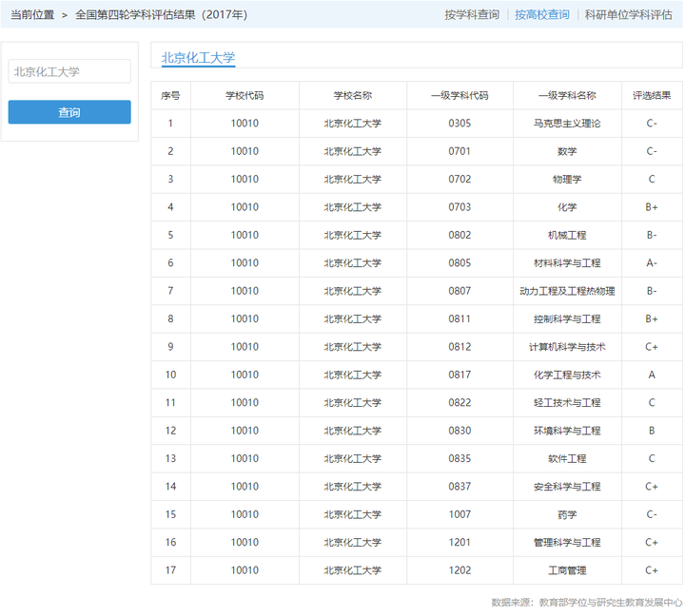685x616 pixels.
Task: Click the 计算机科学与技术 subject cell
Action: tap(567, 347)
